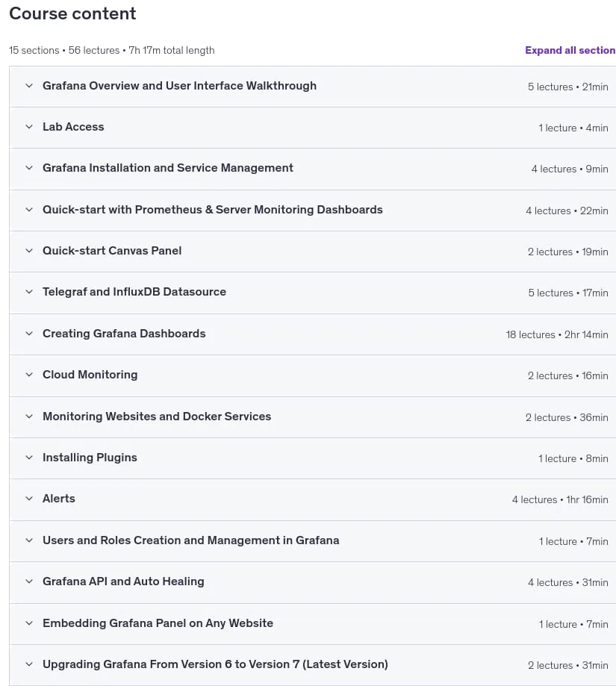This screenshot has height=686, width=616.
Task: Expand Installing Plugins chevron
Action: pos(29,458)
